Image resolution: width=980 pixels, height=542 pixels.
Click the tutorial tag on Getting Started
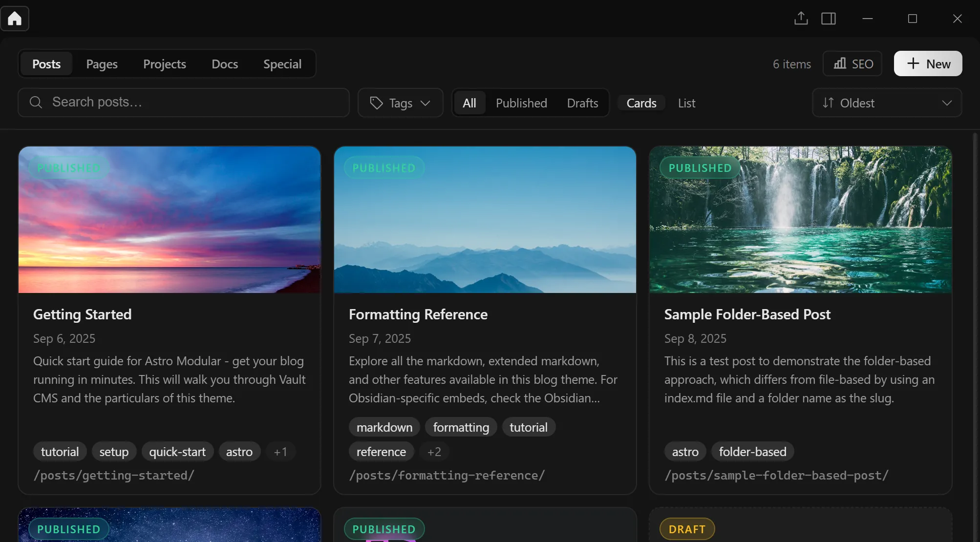(60, 452)
